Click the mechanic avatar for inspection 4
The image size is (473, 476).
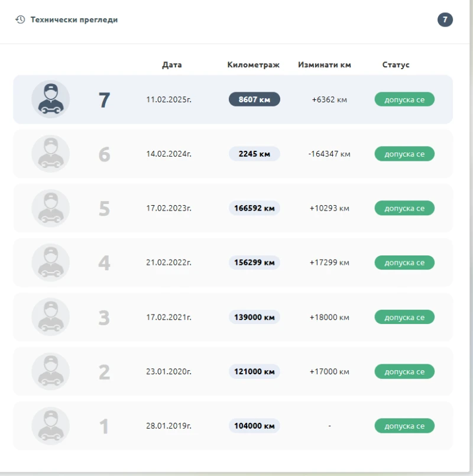pyautogui.click(x=50, y=263)
